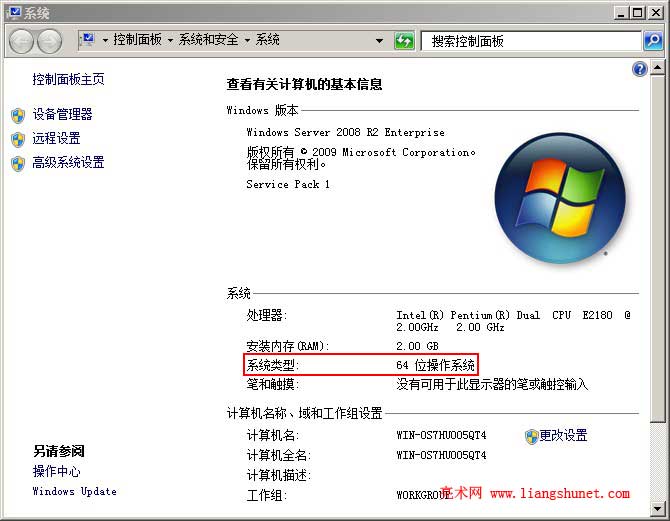The height and width of the screenshot is (521, 670).
Task: Click the Intel(R) Pentium(R) processor value
Action: click(513, 321)
